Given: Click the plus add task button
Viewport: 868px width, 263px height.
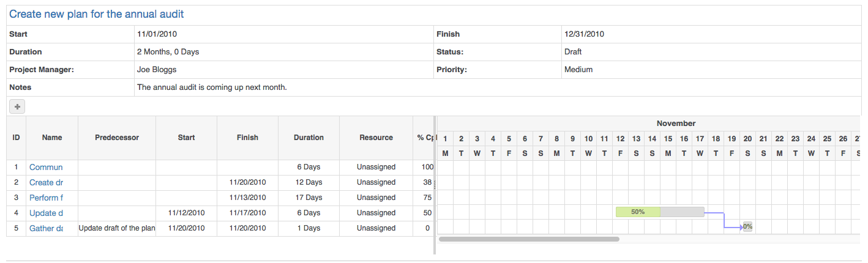Looking at the screenshot, I should point(17,106).
